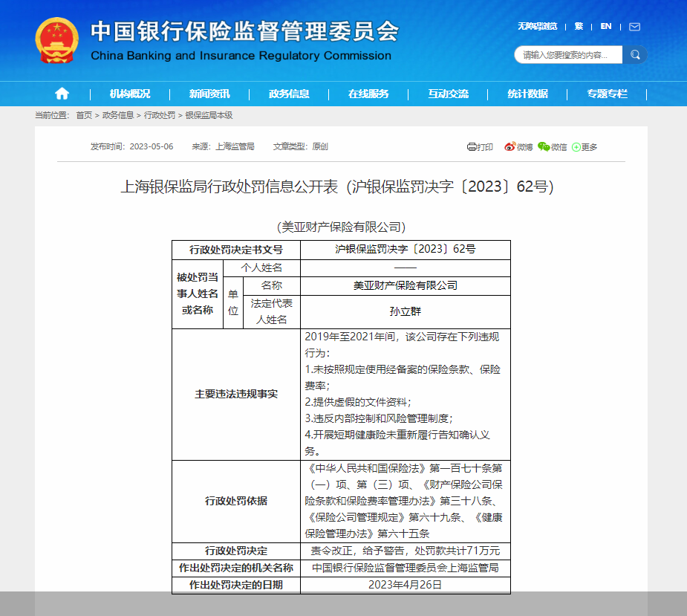Click 法定代表人姓名 label cell

pos(272,312)
